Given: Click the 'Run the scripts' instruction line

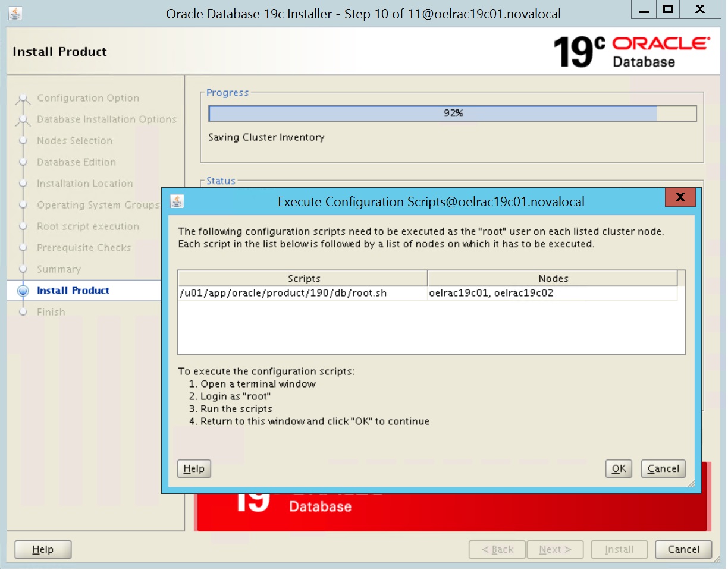Looking at the screenshot, I should coord(231,409).
